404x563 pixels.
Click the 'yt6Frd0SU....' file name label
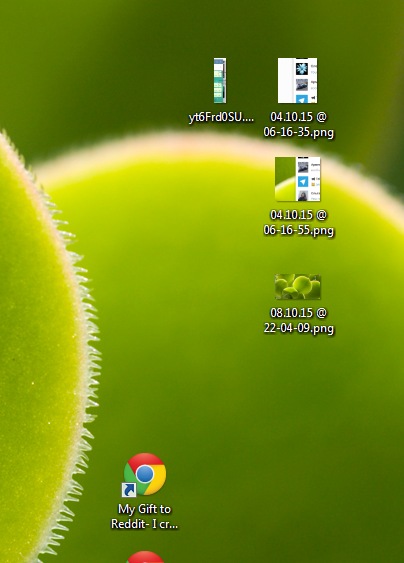click(x=221, y=117)
